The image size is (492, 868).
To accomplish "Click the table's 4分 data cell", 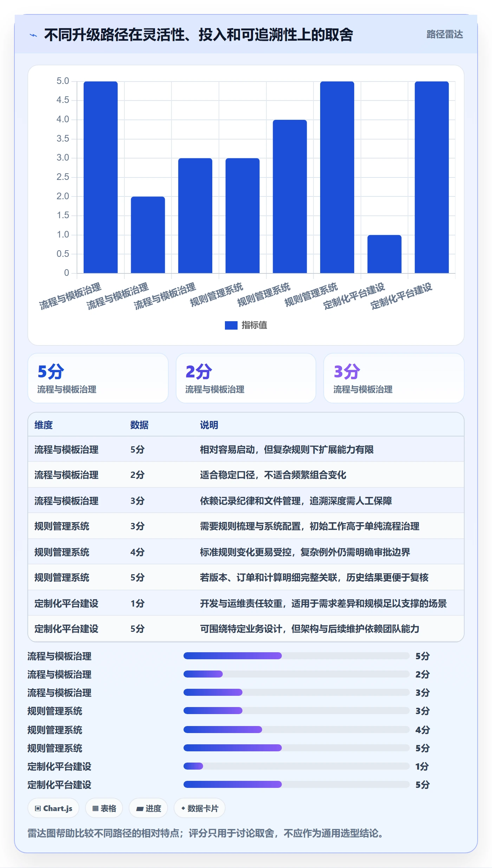I will coord(137,552).
